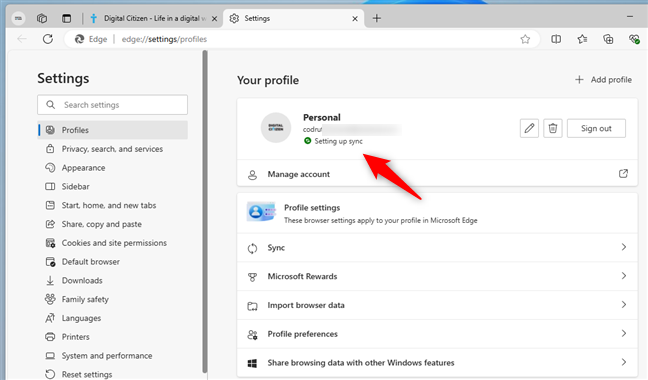Click the Sync circular arrows icon
Image resolution: width=648 pixels, height=380 pixels.
point(252,248)
